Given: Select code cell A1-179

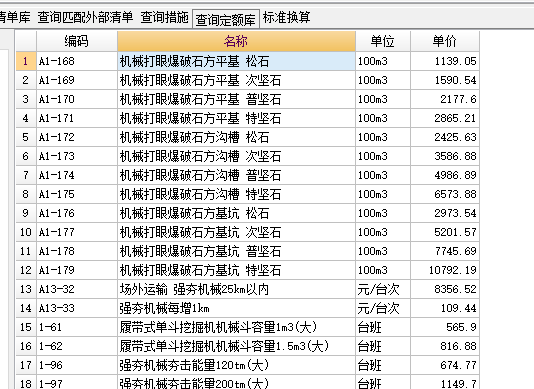Looking at the screenshot, I should (77, 270).
